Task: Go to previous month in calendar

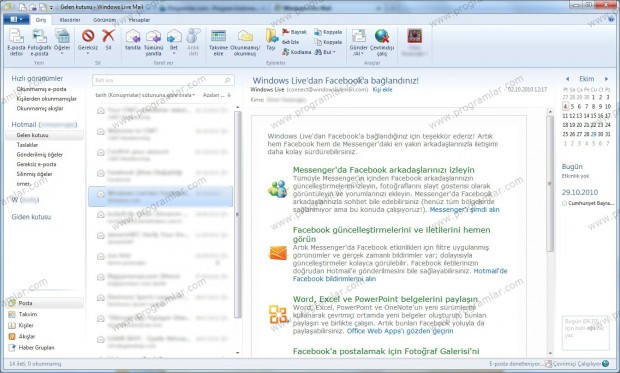Action: point(567,79)
